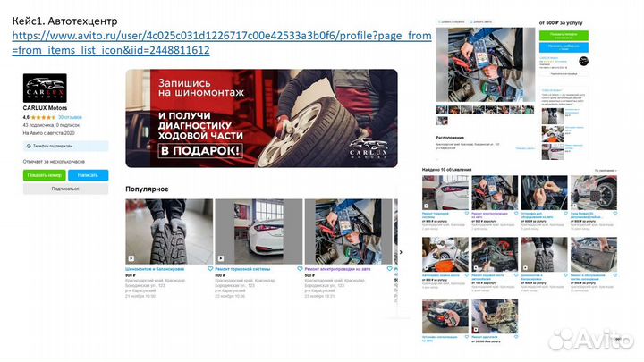The height and width of the screenshot is (362, 644).
Task: Click the шиномонтаж promotional banner
Action: coord(260,118)
